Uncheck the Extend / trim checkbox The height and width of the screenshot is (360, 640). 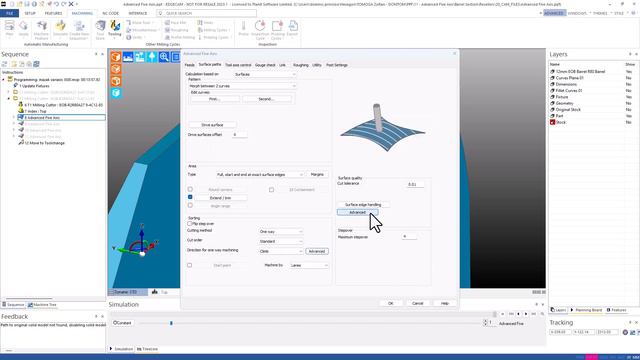point(190,197)
